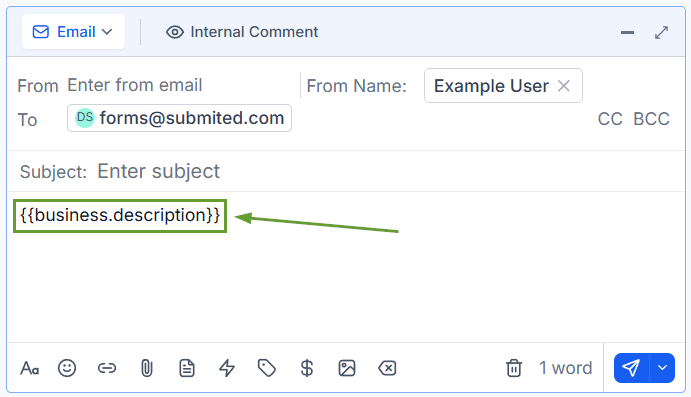
Task: Add BCC recipients
Action: point(651,119)
